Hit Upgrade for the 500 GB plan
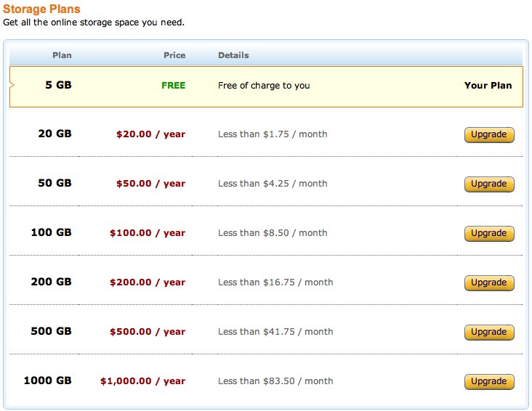The height and width of the screenshot is (411, 532). 488,332
